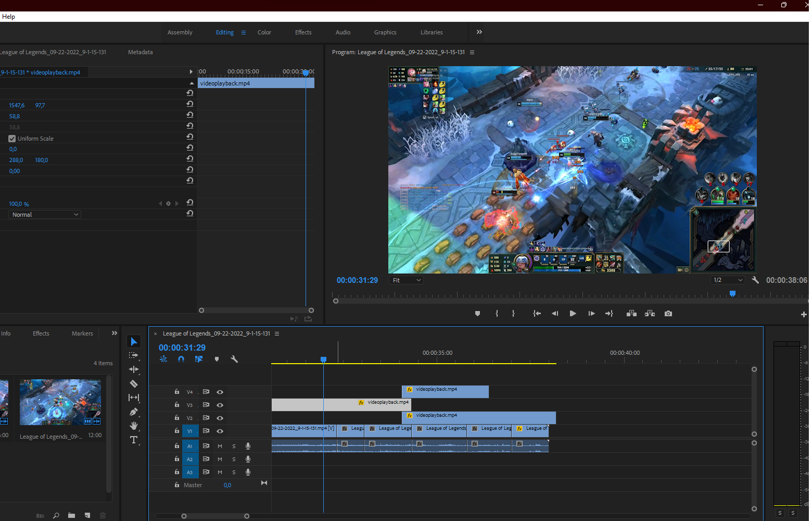The height and width of the screenshot is (521, 812).
Task: Select the Slip tool
Action: [134, 398]
